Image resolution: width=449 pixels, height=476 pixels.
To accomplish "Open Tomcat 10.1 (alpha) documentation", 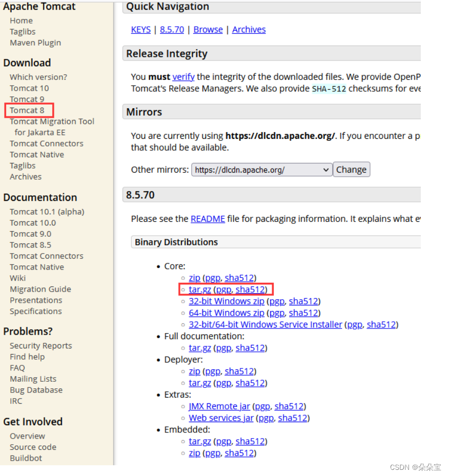I will [x=47, y=212].
